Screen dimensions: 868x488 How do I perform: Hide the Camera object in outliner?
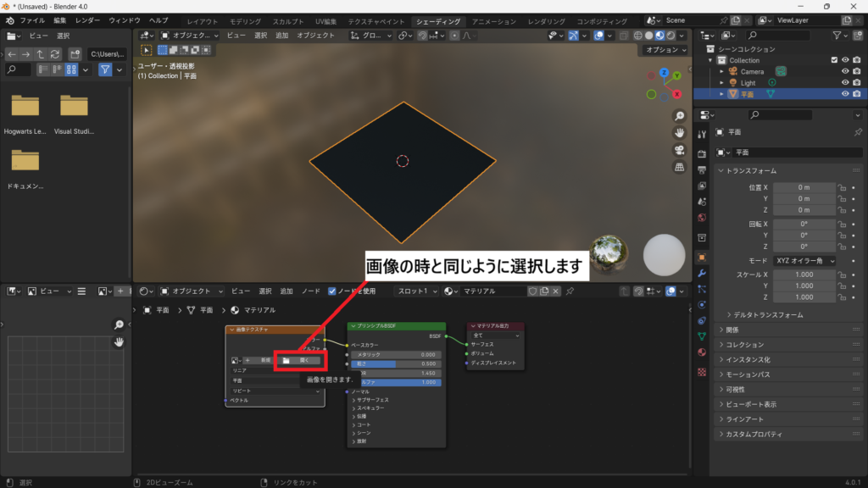click(845, 71)
